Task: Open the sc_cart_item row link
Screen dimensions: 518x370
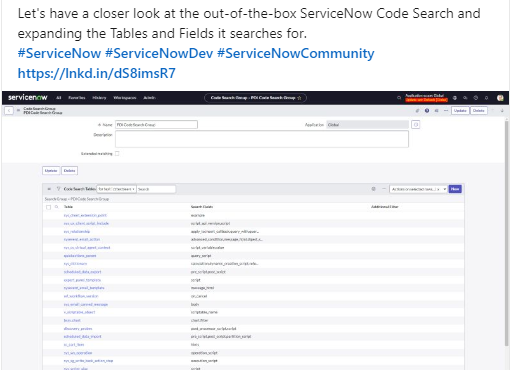Action: tap(74, 345)
